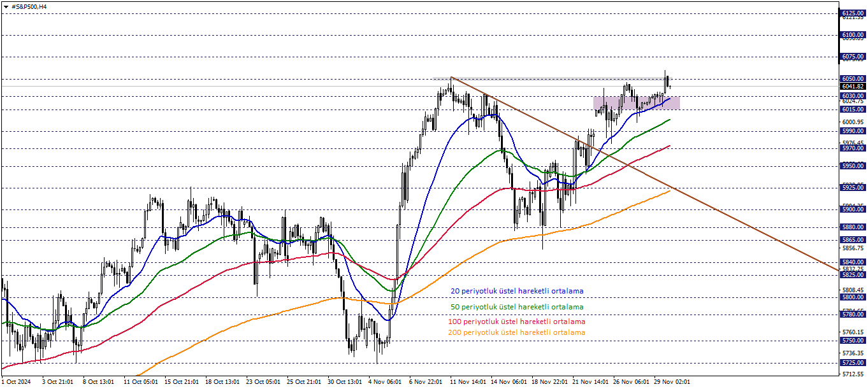Click the current price label 6041.82
This screenshot has height=389, width=868.
(852, 87)
